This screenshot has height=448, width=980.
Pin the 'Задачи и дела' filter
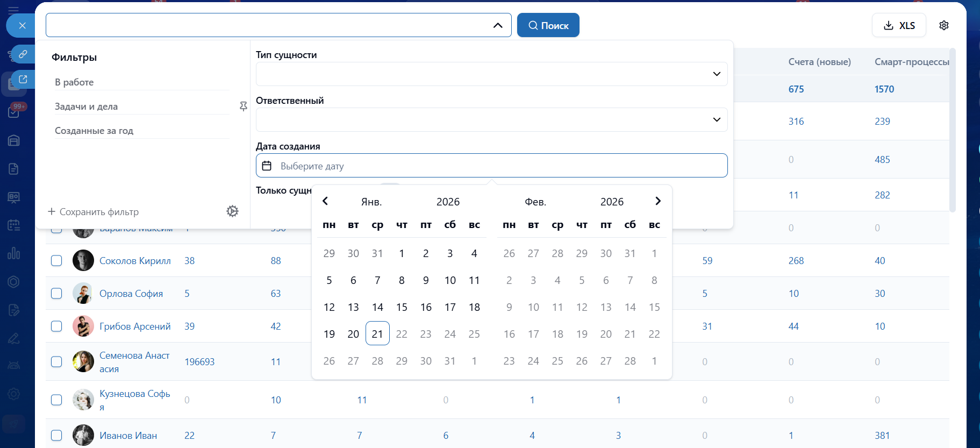[x=244, y=106]
